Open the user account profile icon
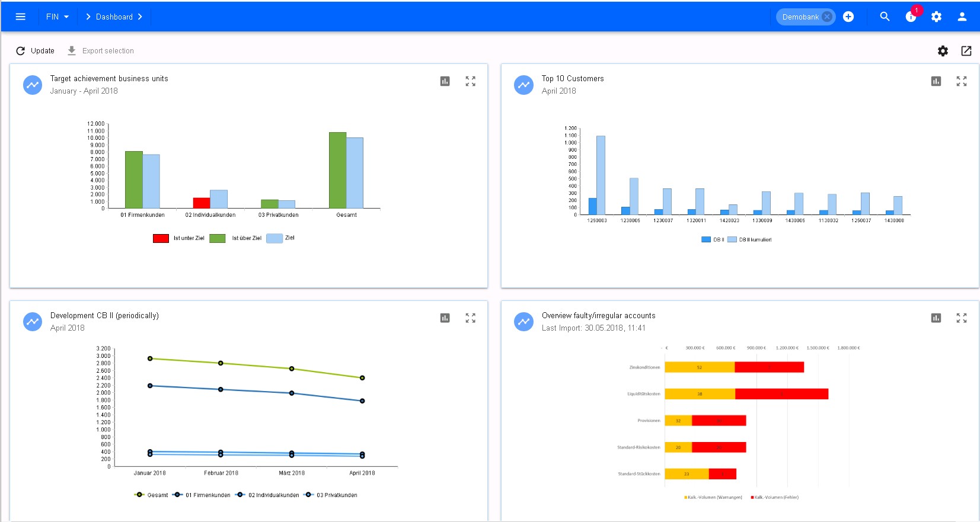The height and width of the screenshot is (522, 980). tap(962, 17)
